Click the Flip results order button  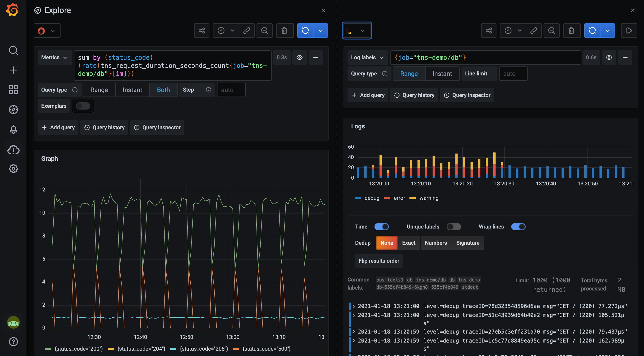coord(379,261)
